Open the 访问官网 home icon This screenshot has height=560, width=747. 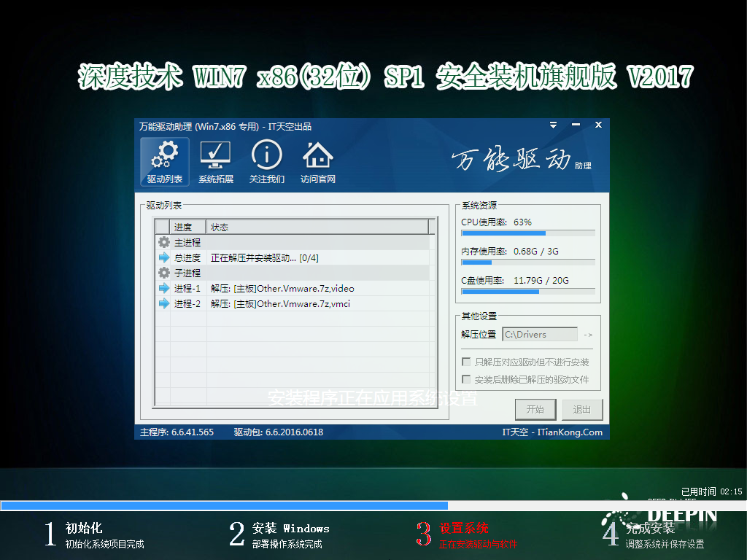point(318,161)
